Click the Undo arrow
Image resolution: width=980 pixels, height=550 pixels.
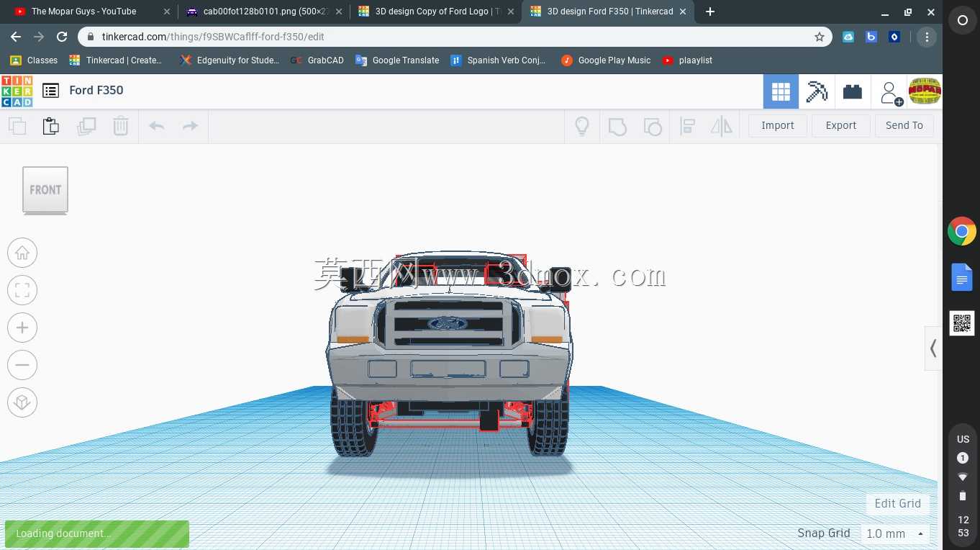(x=156, y=126)
